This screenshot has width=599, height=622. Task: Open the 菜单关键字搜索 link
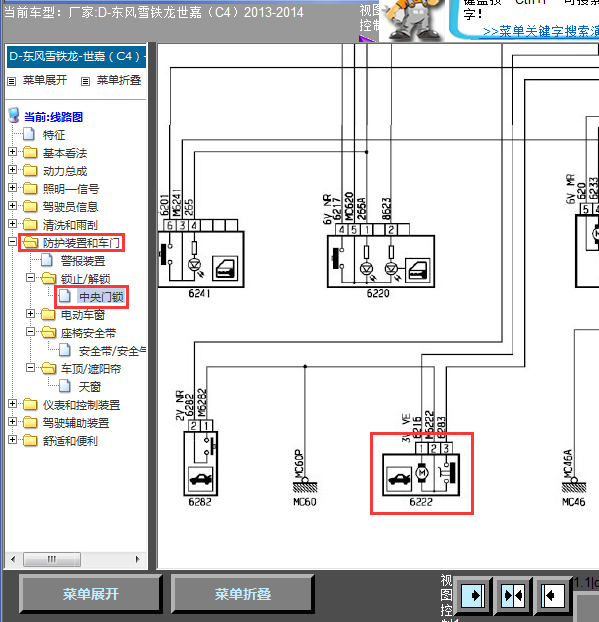pyautogui.click(x=541, y=31)
